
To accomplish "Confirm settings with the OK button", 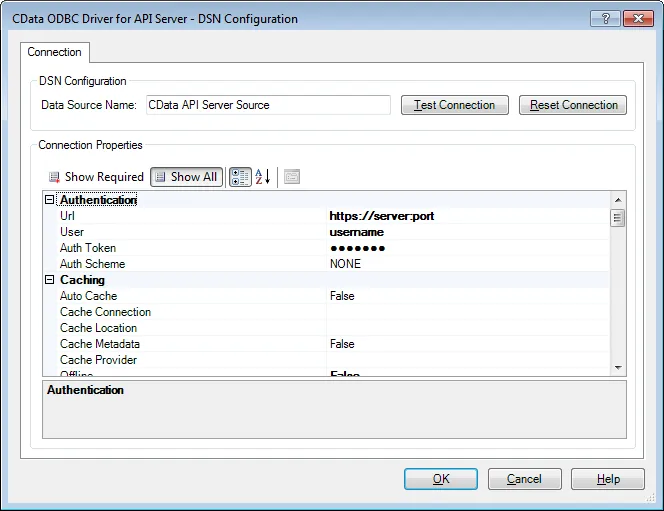I will point(441,479).
